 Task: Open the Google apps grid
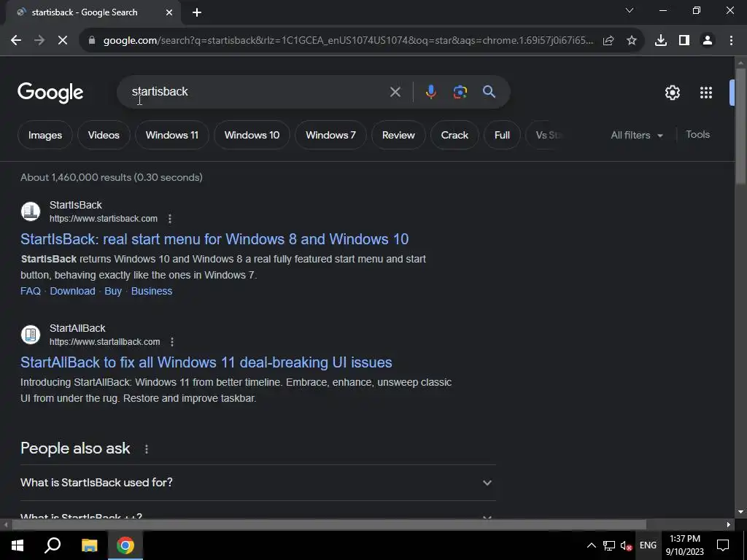pos(706,93)
